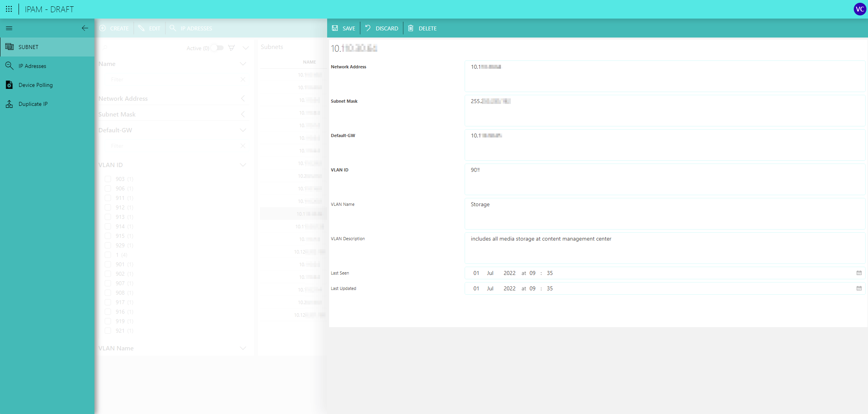Click the EDIT toolbar button
This screenshot has height=414, width=868.
[149, 28]
